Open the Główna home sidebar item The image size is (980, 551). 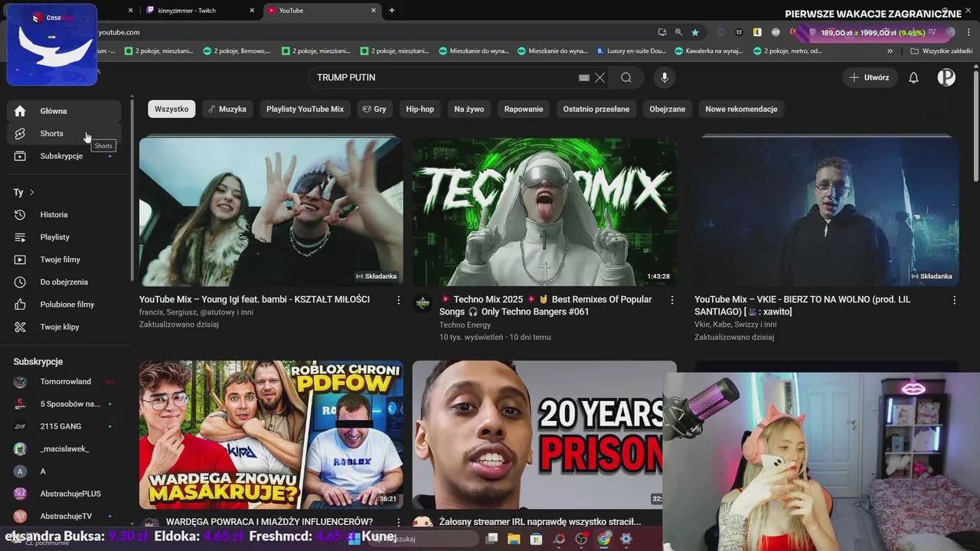(64, 111)
